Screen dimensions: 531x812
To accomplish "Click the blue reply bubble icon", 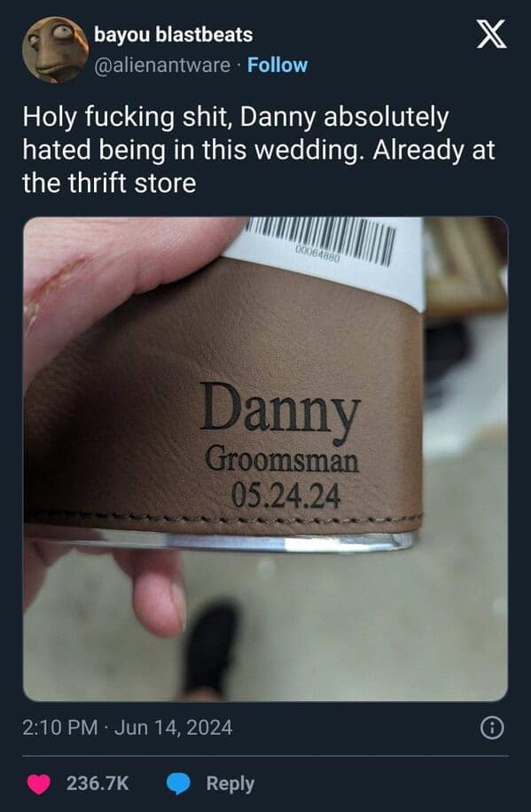I will click(179, 784).
